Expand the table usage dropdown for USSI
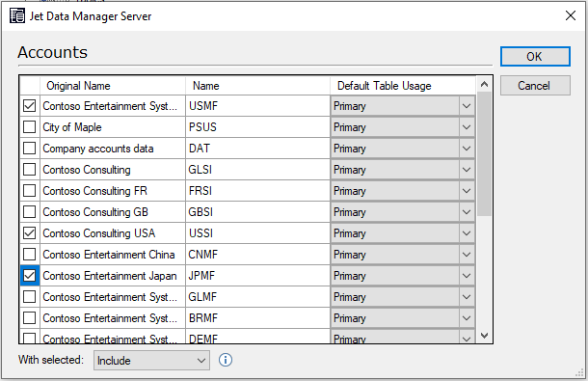This screenshot has width=588, height=381. tap(467, 233)
